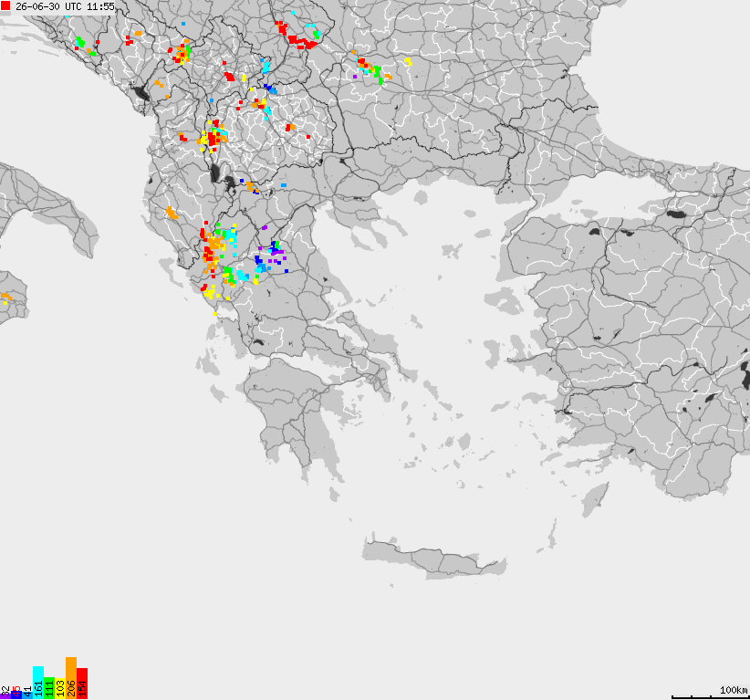Select the green histogram bar labeled 111
Viewport: 750px width, 700px height.
[x=49, y=688]
